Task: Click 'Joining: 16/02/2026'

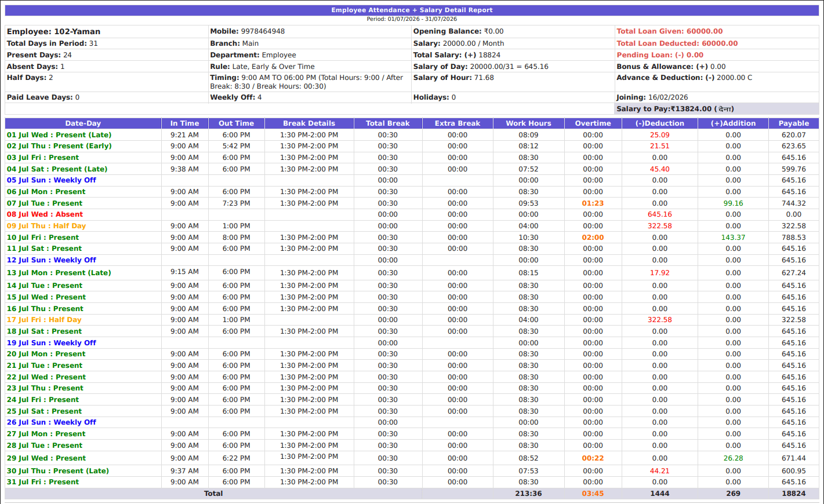Action: point(652,97)
